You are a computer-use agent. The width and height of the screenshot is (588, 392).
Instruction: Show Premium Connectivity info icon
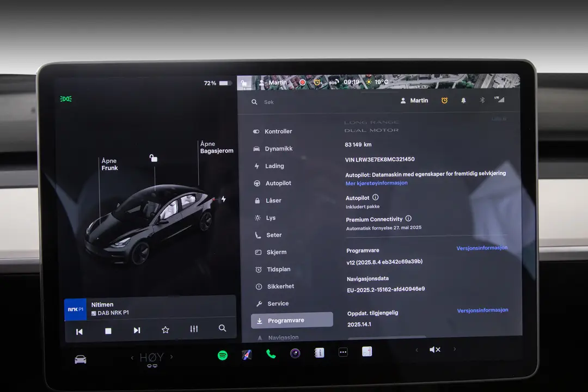(x=408, y=218)
